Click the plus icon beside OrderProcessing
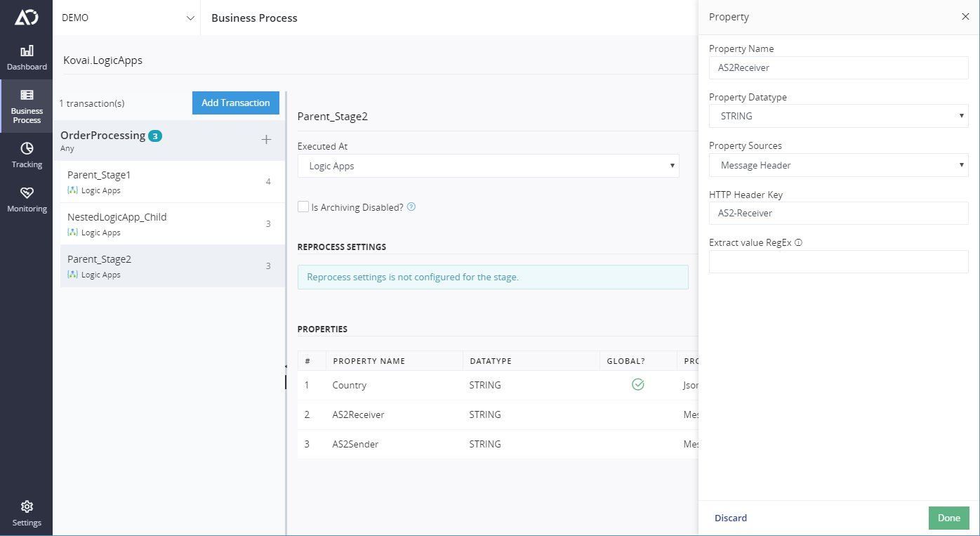This screenshot has height=536, width=980. click(x=266, y=140)
